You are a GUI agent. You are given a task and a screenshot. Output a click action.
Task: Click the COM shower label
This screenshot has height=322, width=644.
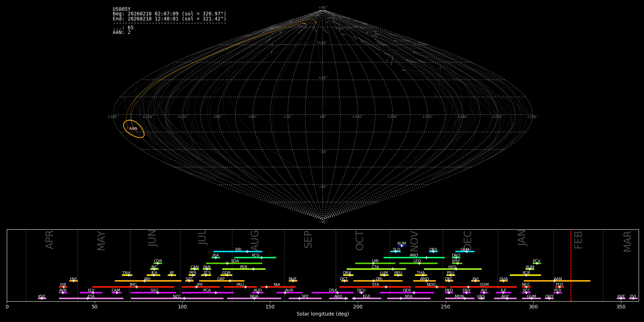(x=484, y=285)
